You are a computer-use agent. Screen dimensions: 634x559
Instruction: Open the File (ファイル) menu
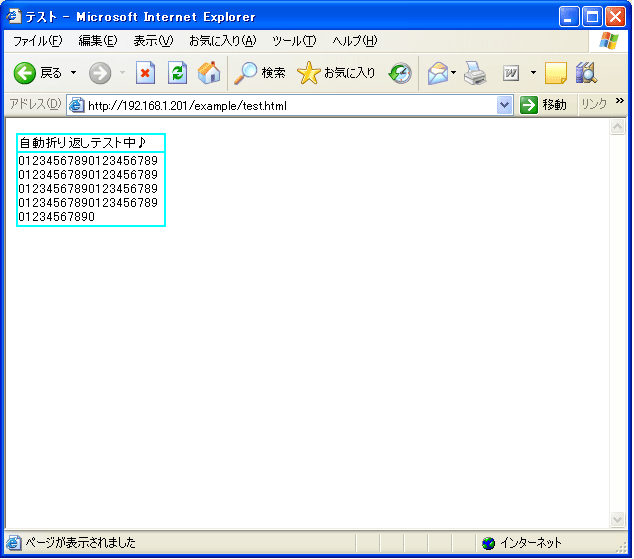[37, 41]
